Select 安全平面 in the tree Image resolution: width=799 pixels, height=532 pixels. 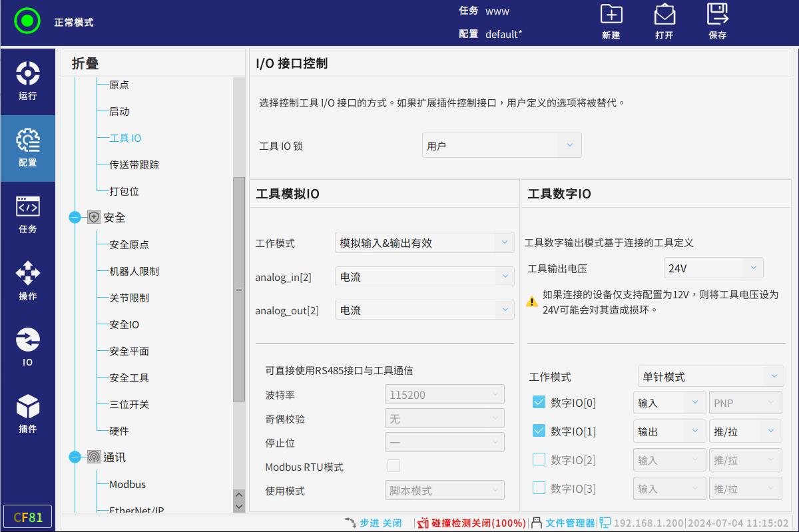129,351
